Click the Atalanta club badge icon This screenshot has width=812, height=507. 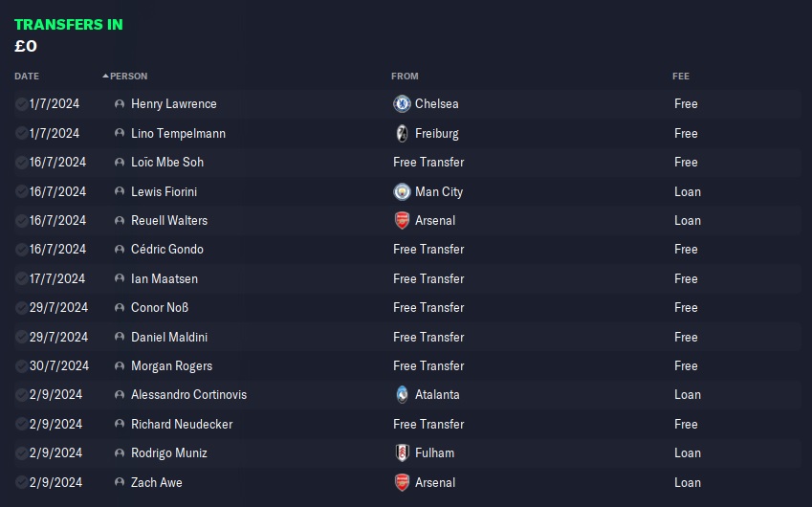pyautogui.click(x=402, y=394)
